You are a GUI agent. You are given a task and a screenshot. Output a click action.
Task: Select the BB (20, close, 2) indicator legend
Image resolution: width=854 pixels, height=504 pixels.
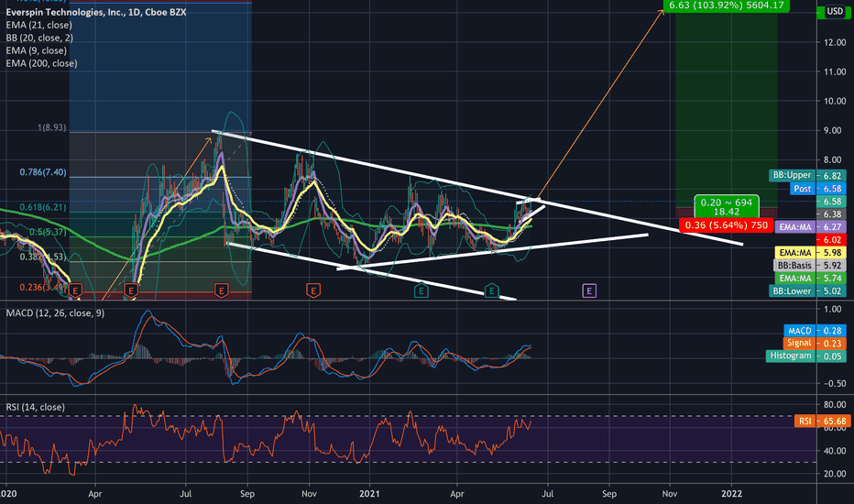39,38
